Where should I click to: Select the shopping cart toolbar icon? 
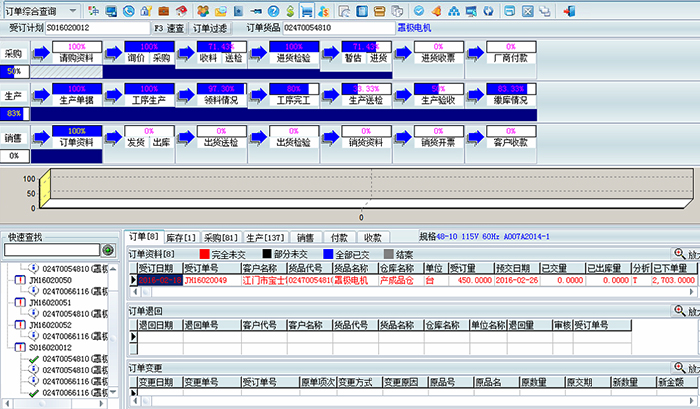(x=306, y=11)
